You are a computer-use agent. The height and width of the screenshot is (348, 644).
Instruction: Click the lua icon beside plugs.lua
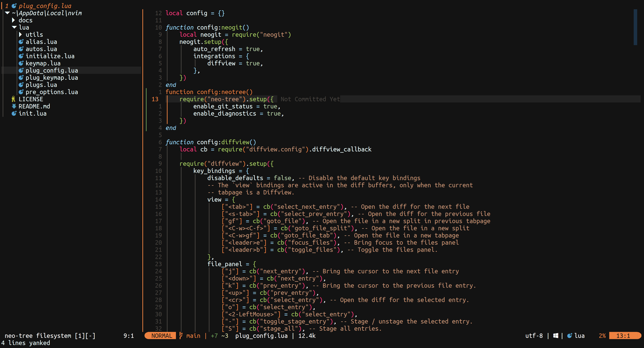[21, 85]
